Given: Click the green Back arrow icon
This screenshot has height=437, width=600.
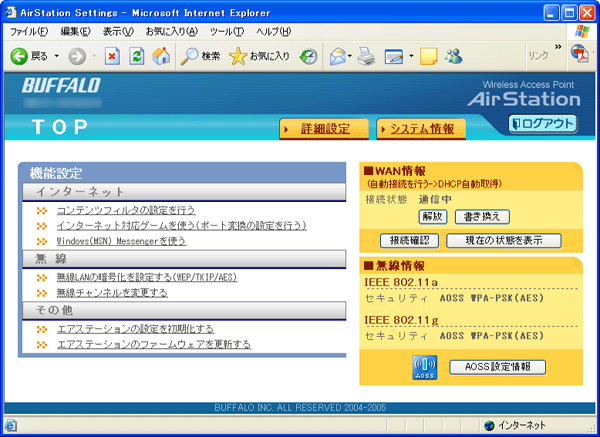Looking at the screenshot, I should tap(19, 57).
